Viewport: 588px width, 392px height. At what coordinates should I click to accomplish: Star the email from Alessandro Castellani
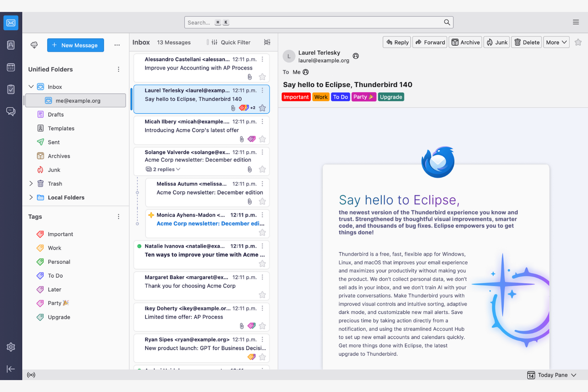(262, 77)
